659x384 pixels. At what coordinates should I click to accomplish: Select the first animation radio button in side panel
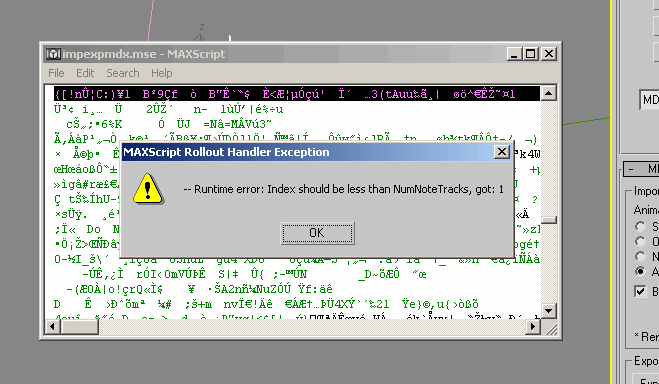pos(640,226)
